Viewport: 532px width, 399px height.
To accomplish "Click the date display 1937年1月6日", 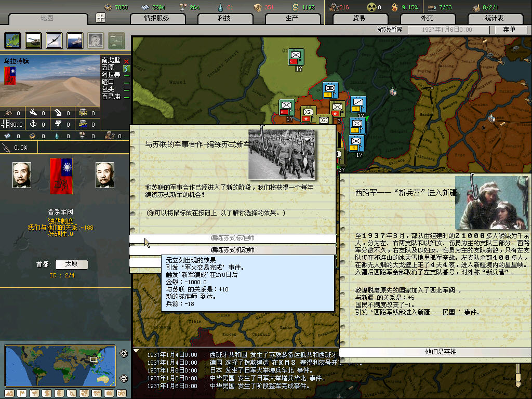I will (x=447, y=30).
